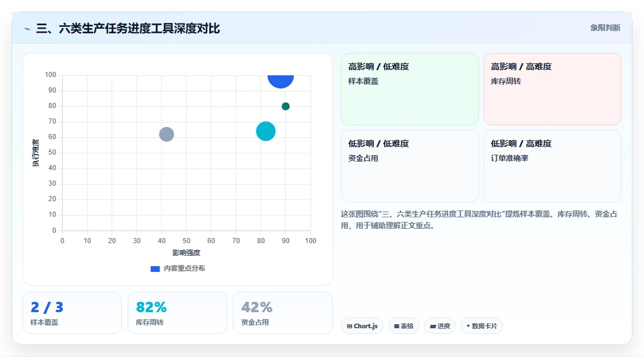
Task: Click the Chart.js tag chip
Action: point(362,326)
